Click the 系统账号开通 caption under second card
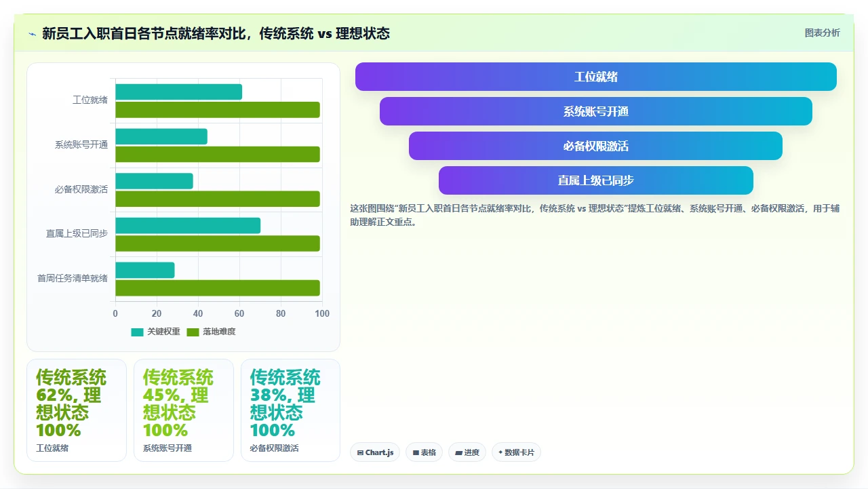 tap(167, 448)
